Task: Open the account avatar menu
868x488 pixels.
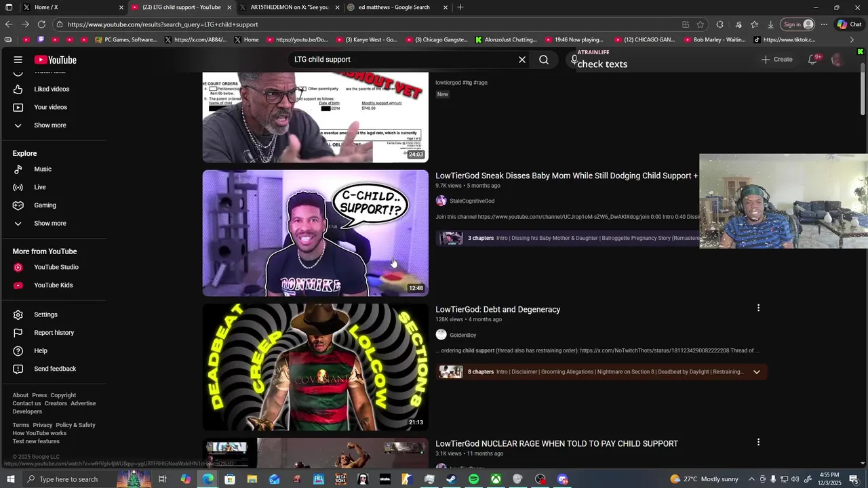Action: click(x=837, y=60)
